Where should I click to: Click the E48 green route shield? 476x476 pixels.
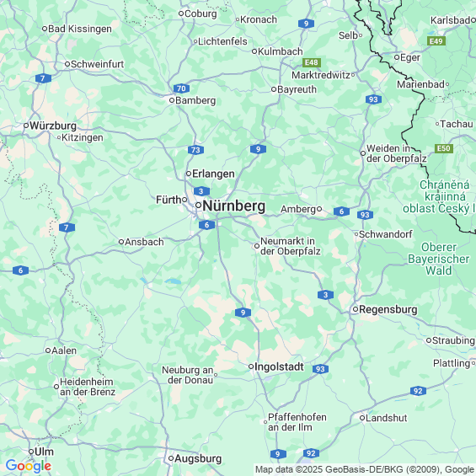pyautogui.click(x=312, y=62)
